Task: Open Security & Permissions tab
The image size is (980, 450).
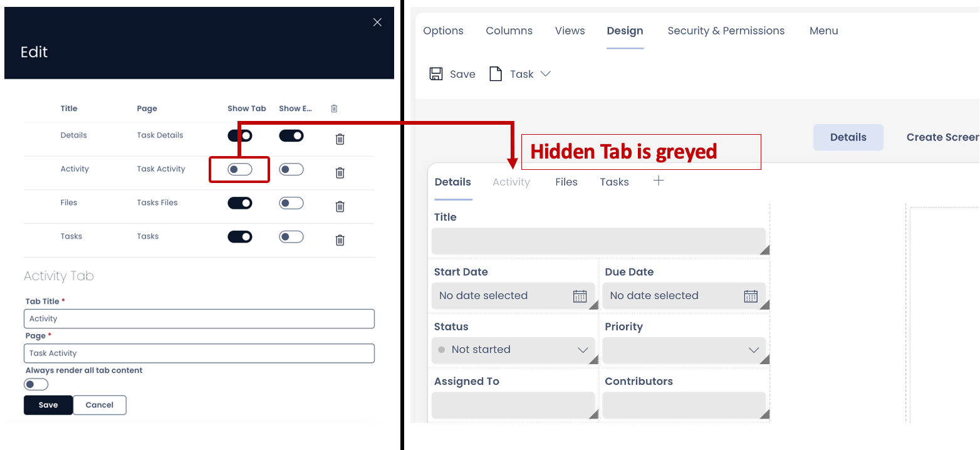Action: point(726,31)
